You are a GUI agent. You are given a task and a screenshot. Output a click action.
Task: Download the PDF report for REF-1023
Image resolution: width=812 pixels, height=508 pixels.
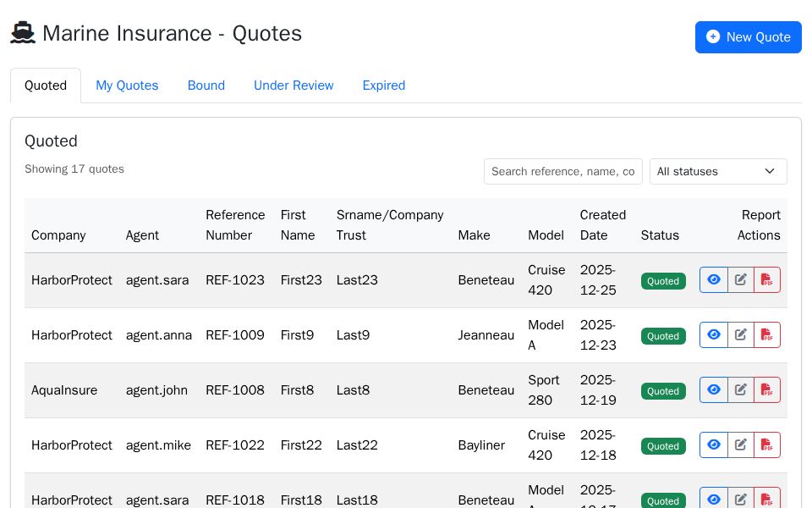click(767, 279)
